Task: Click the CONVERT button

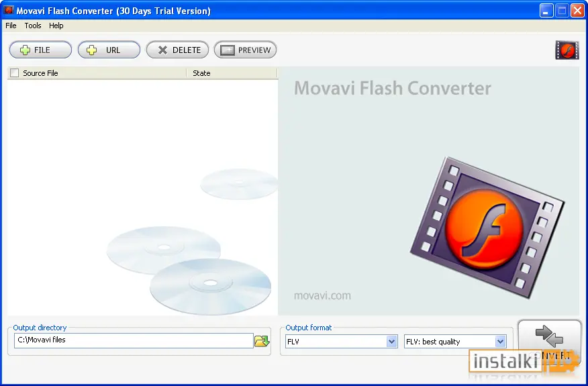Action: tap(549, 342)
